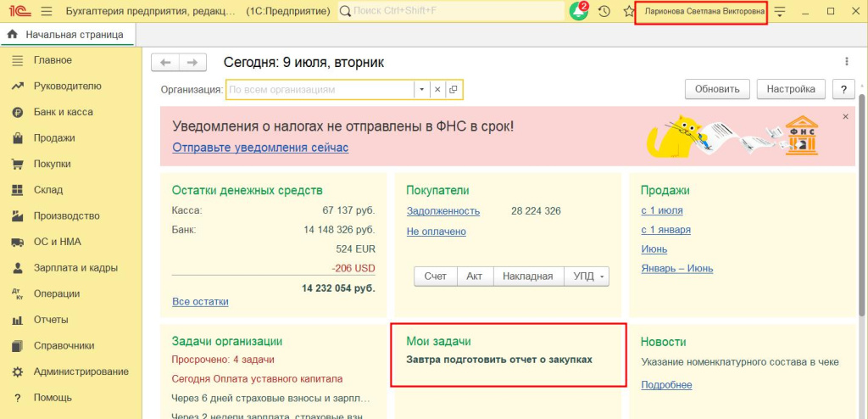
Task: Clear the organization field with X
Action: (x=437, y=89)
